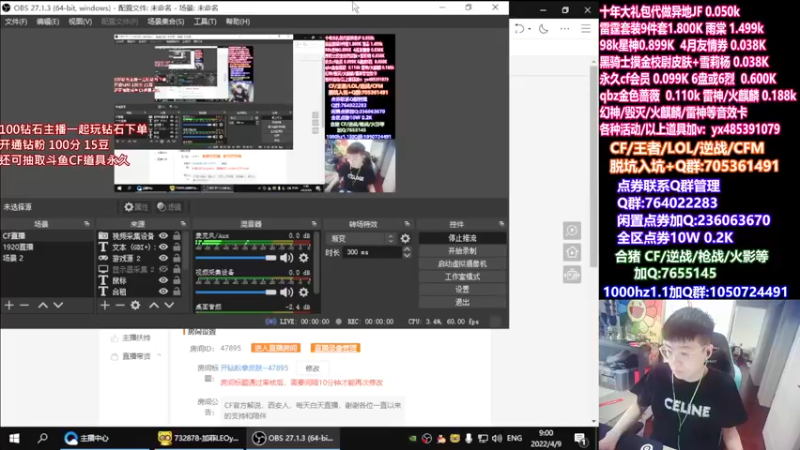Open the 渐变 transition type dropdown
The height and width of the screenshot is (450, 800).
[363, 238]
